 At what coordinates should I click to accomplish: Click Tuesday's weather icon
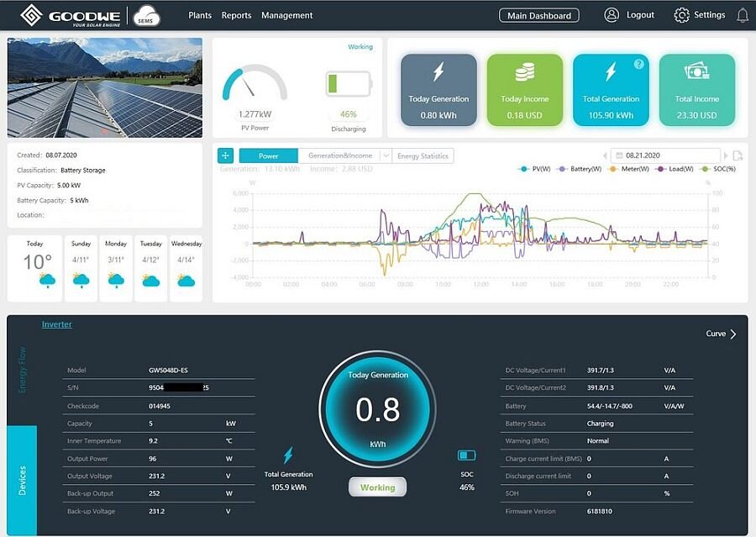pos(151,280)
